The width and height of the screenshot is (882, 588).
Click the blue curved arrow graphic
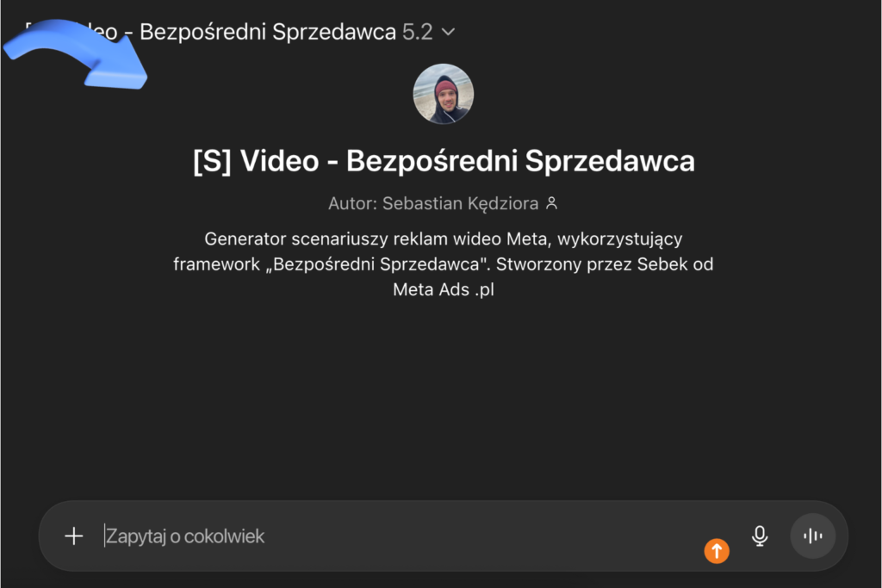[76, 54]
